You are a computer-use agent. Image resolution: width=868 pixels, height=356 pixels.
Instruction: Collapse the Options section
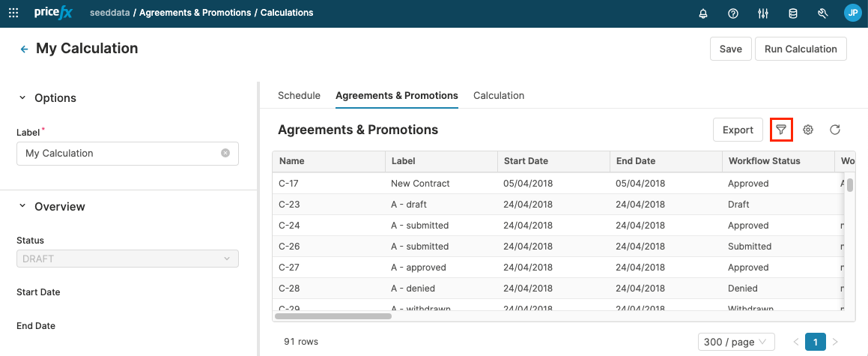pos(22,97)
